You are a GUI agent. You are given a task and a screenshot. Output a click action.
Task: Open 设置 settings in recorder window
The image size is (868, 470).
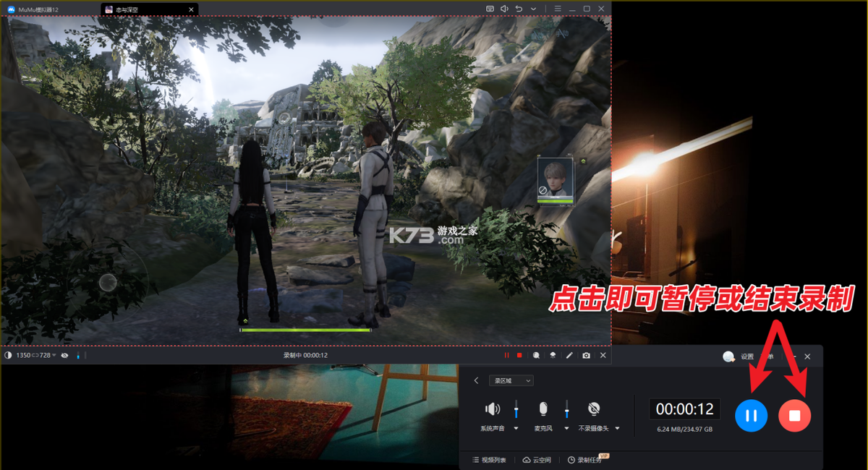(747, 356)
